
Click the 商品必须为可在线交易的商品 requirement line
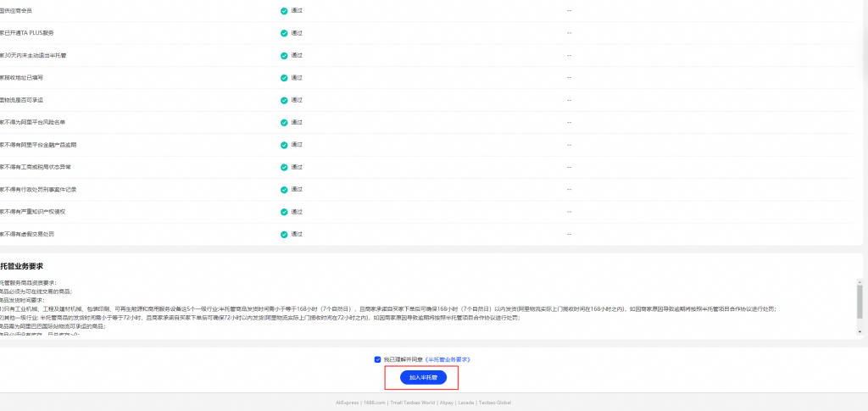36,292
